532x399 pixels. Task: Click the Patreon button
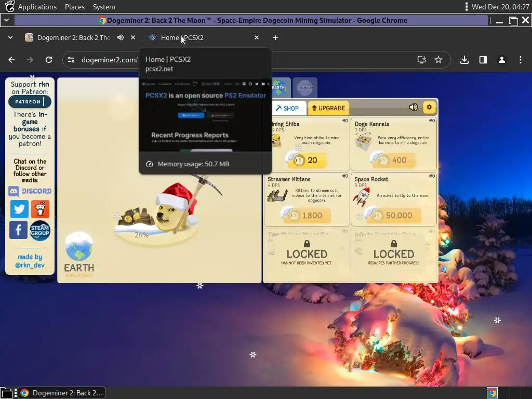pos(30,101)
